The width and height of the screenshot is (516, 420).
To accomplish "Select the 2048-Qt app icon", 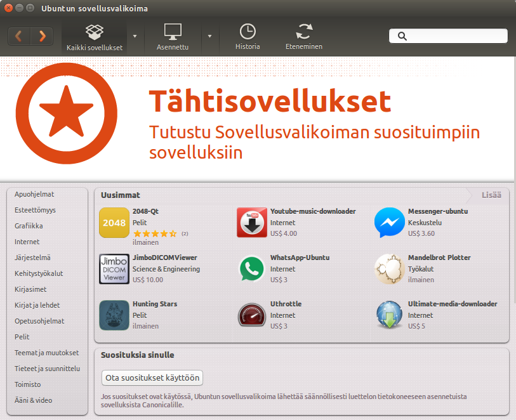I will click(114, 223).
